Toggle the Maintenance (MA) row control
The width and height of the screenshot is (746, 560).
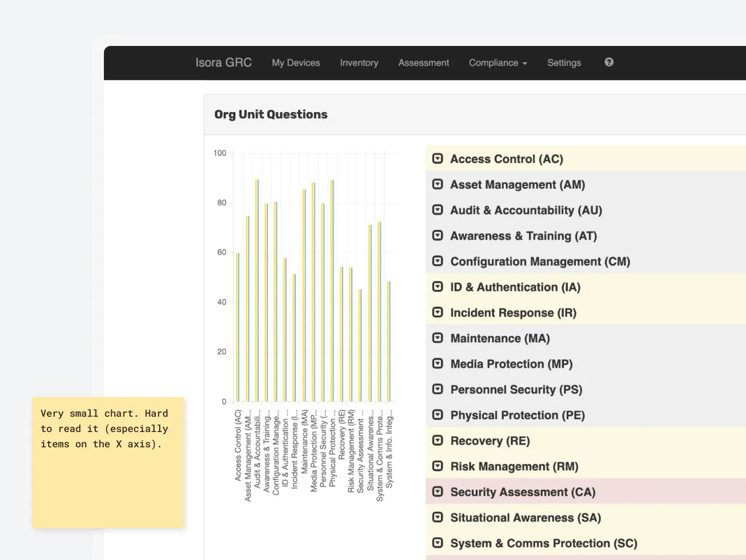pos(438,338)
